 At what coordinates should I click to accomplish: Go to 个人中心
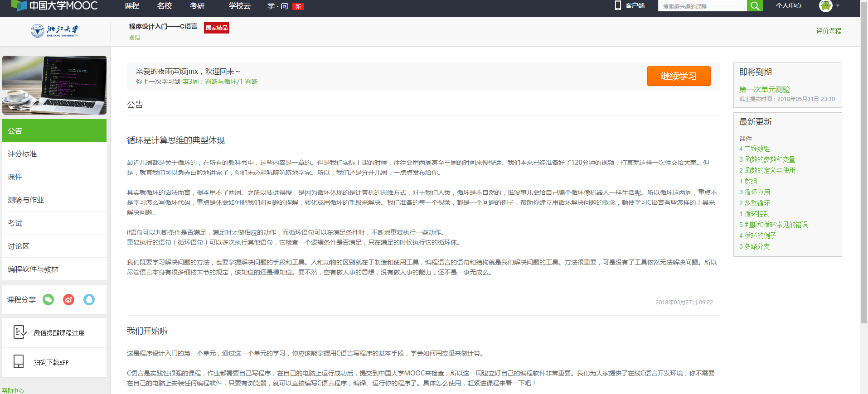coord(789,6)
